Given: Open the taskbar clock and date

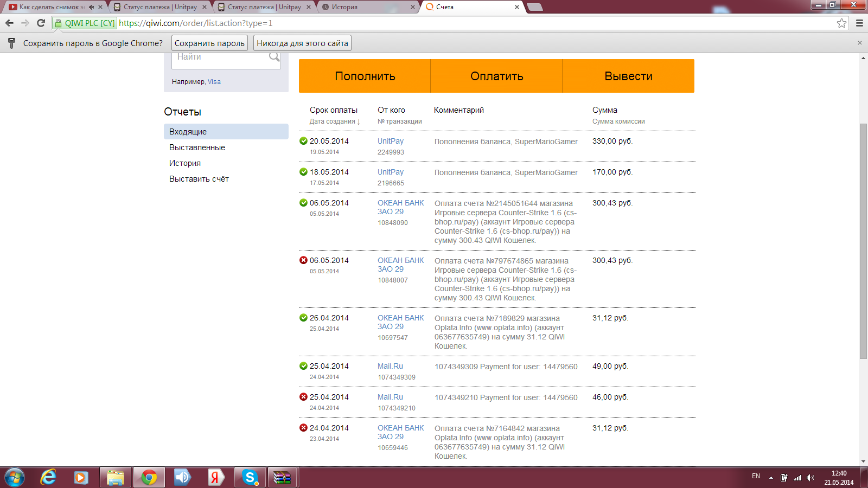Looking at the screenshot, I should (x=839, y=478).
